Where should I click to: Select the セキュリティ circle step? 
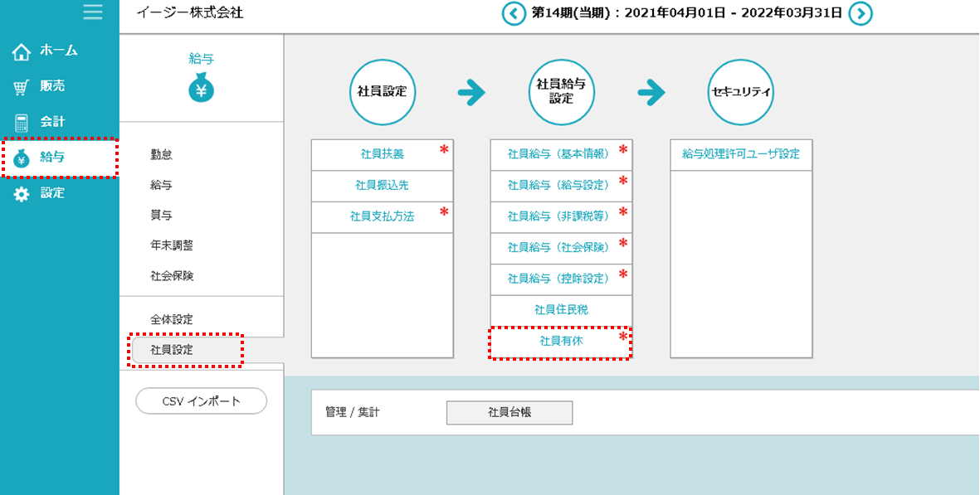click(x=741, y=92)
